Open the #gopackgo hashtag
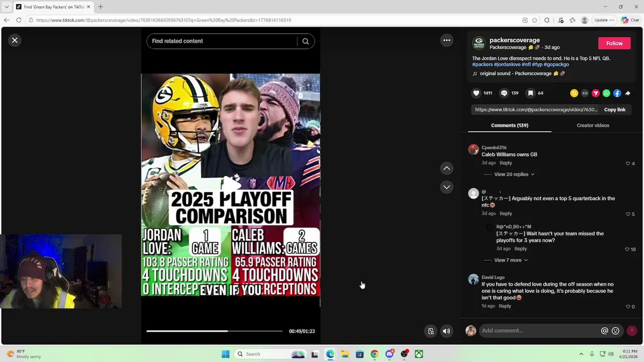 pos(556,64)
